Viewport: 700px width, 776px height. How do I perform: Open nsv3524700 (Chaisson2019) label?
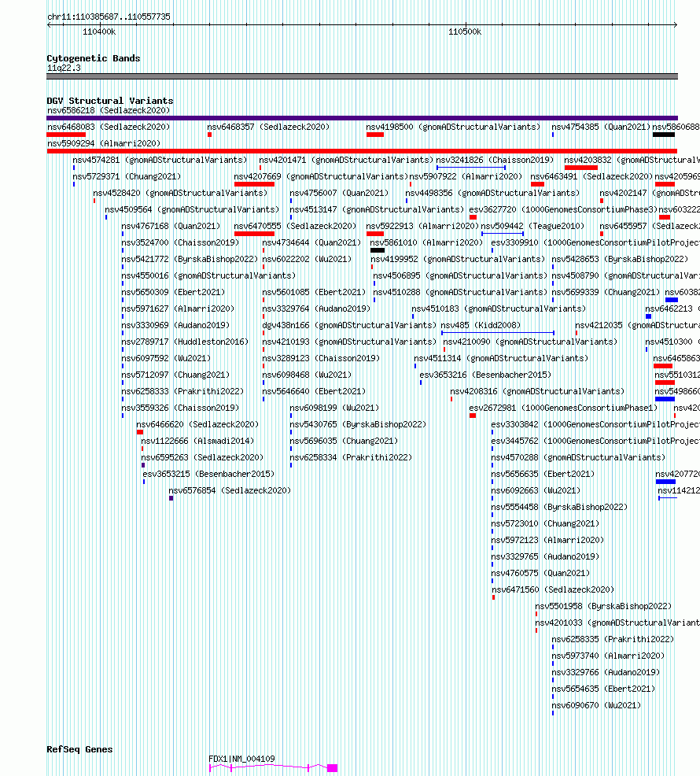pos(180,242)
